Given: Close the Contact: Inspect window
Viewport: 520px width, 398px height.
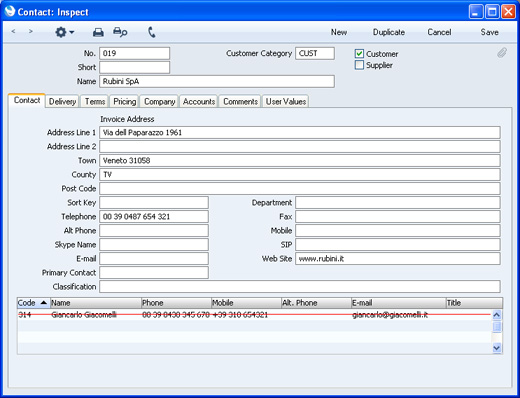Looking at the screenshot, I should [508, 12].
